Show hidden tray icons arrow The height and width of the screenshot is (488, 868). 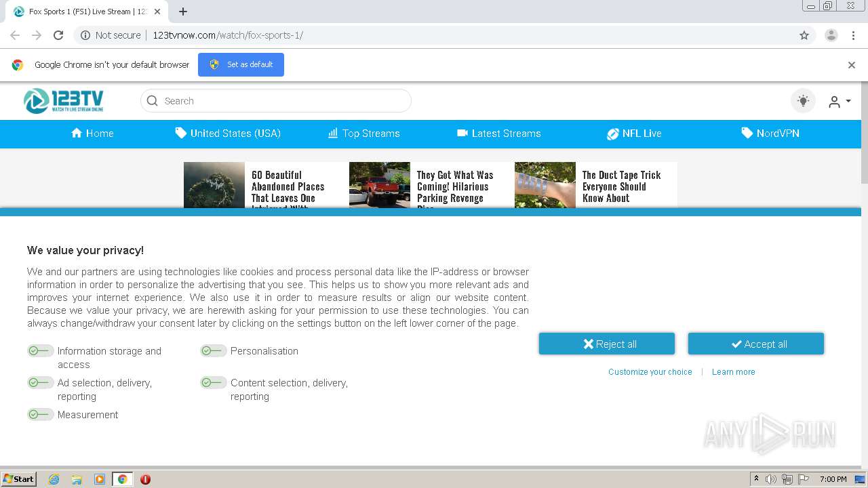(756, 479)
